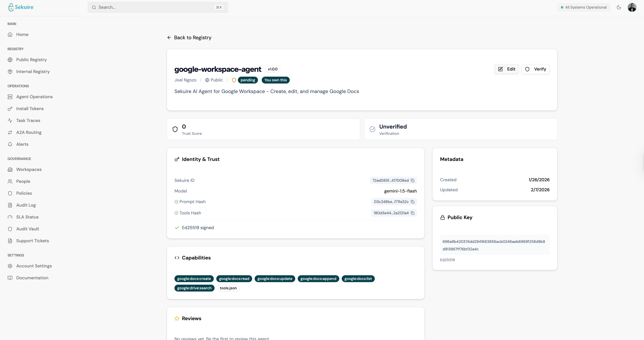Image resolution: width=644 pixels, height=340 pixels.
Task: Open A2A Routing page
Action: [x=29, y=132]
